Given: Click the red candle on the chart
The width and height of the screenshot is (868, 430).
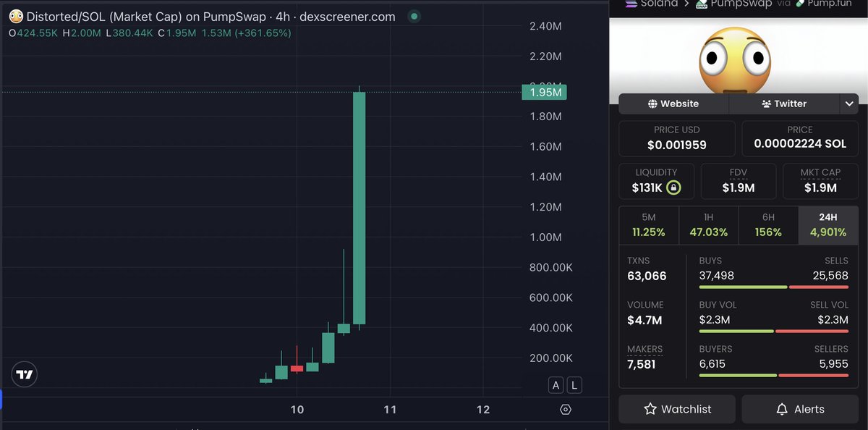Looking at the screenshot, I should pyautogui.click(x=297, y=368).
